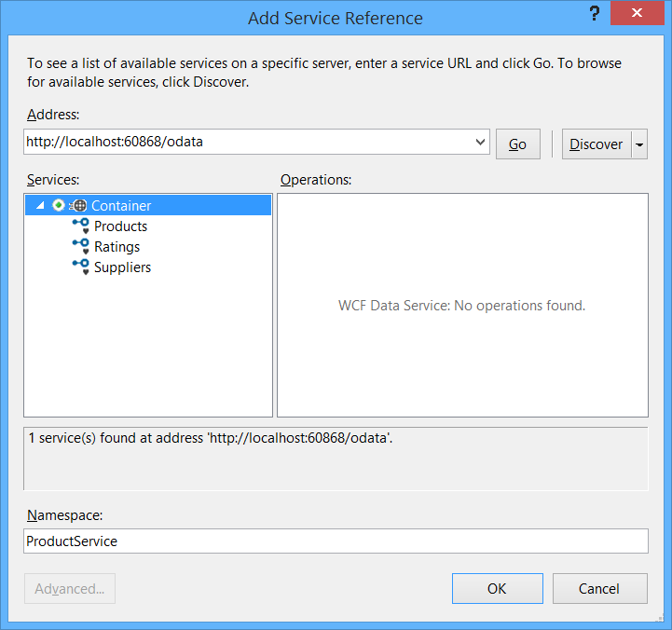Screen dimensions: 672x630
Task: Close the Add Service Reference dialog
Action: (638, 14)
